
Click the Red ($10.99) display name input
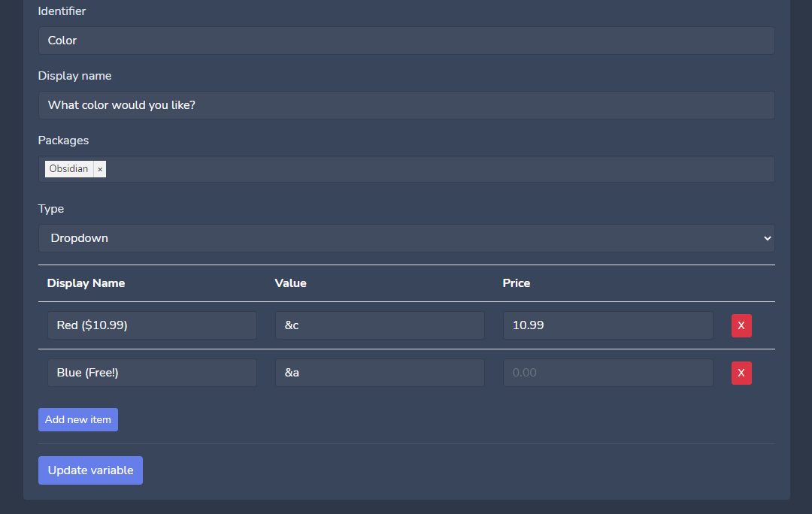pos(152,325)
